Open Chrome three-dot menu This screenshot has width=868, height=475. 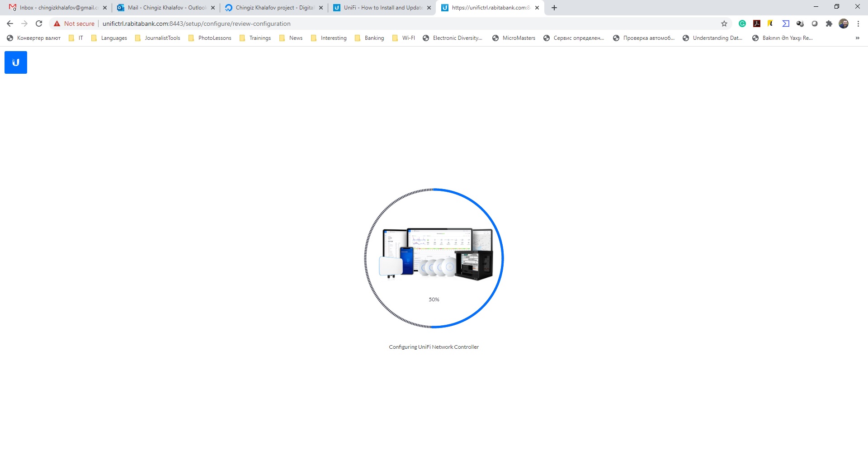[x=858, y=24]
